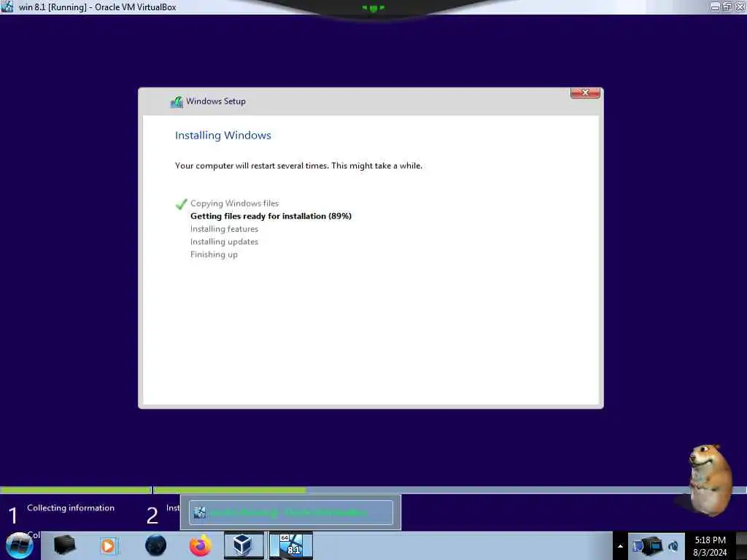Open the dark globe browser taskbar icon
This screenshot has width=747, height=560.
point(156,545)
